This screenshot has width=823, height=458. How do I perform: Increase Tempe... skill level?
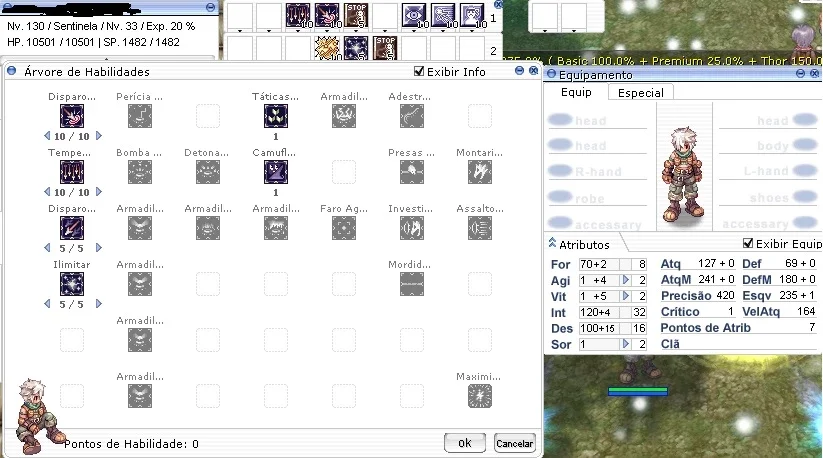tap(98, 192)
